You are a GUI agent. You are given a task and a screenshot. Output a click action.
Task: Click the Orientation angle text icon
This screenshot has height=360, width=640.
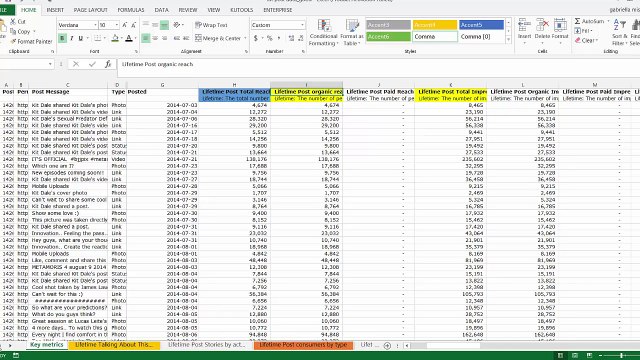(176, 25)
